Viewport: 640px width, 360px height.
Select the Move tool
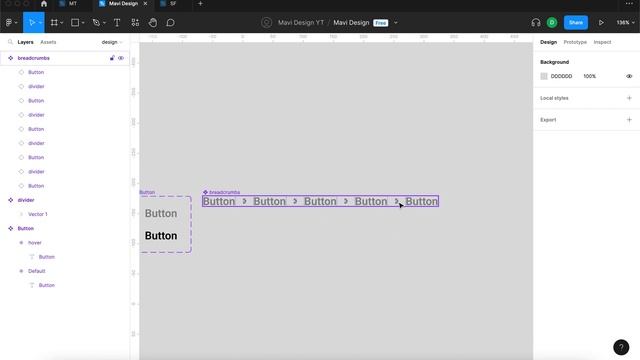(x=32, y=23)
